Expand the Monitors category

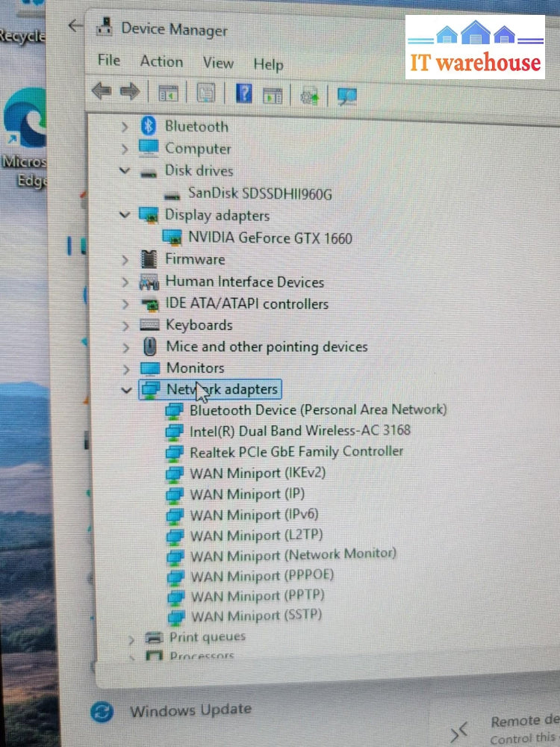pyautogui.click(x=126, y=369)
